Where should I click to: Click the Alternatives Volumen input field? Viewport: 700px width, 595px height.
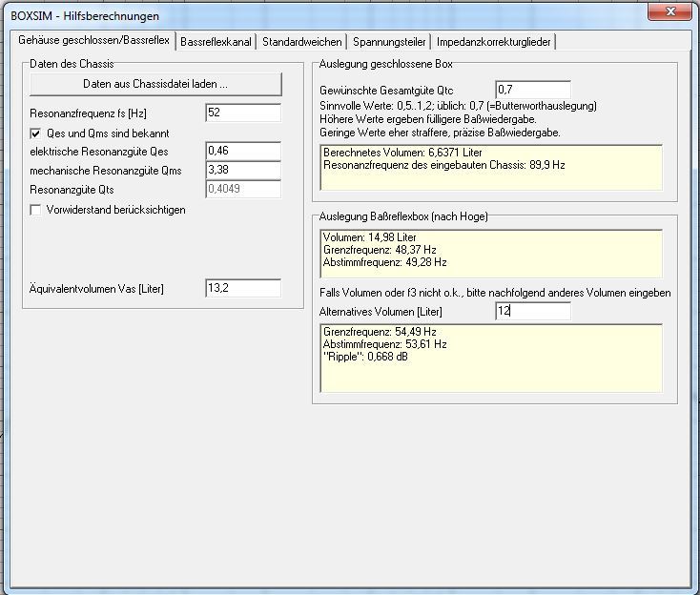click(x=533, y=311)
